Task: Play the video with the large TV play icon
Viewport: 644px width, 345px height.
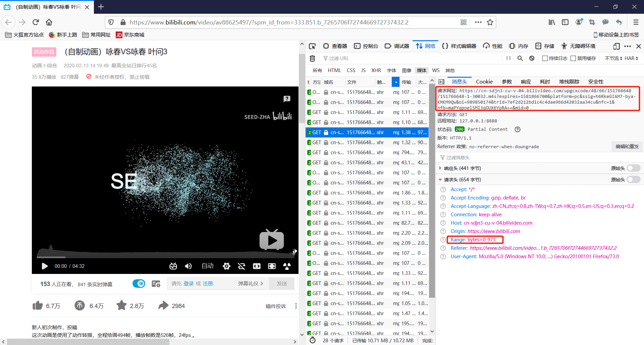Action: [272, 239]
